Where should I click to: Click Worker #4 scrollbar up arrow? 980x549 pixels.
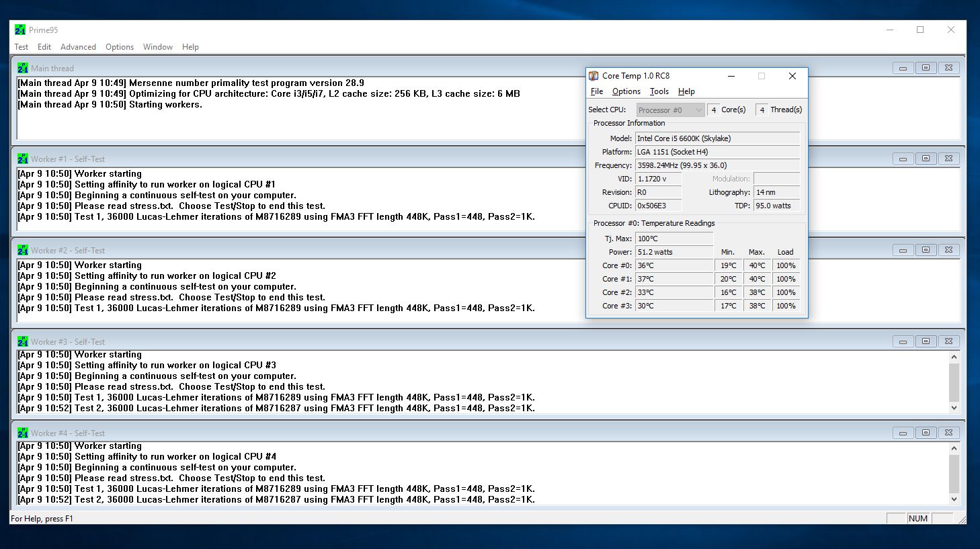click(x=954, y=448)
